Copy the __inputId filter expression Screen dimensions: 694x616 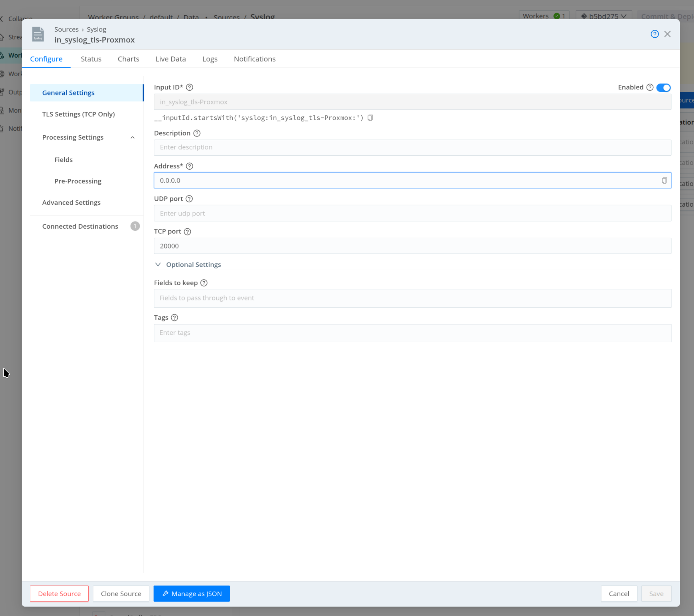(x=370, y=118)
